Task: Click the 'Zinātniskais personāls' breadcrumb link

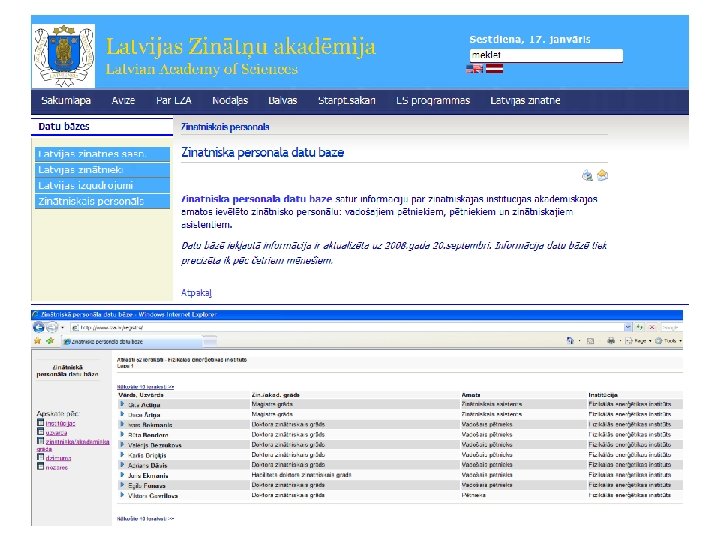Action: (225, 127)
